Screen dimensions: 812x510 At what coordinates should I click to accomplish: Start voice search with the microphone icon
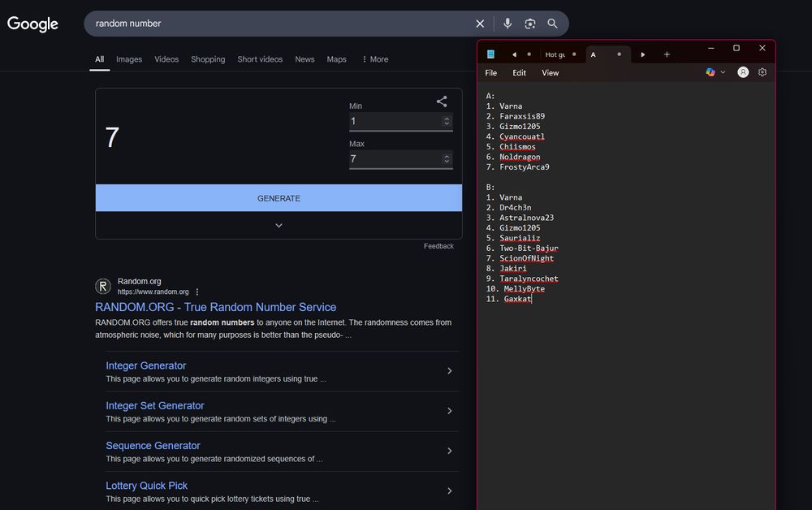pyautogui.click(x=508, y=24)
